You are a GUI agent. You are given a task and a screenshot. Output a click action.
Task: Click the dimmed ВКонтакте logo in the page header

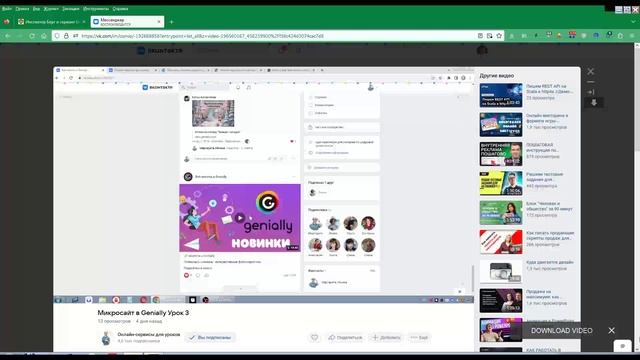coord(160,51)
